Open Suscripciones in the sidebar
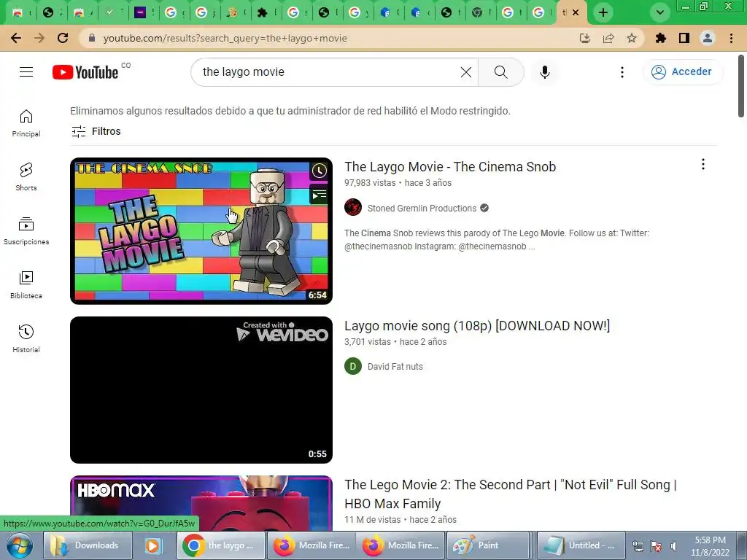The height and width of the screenshot is (560, 747). 26,230
